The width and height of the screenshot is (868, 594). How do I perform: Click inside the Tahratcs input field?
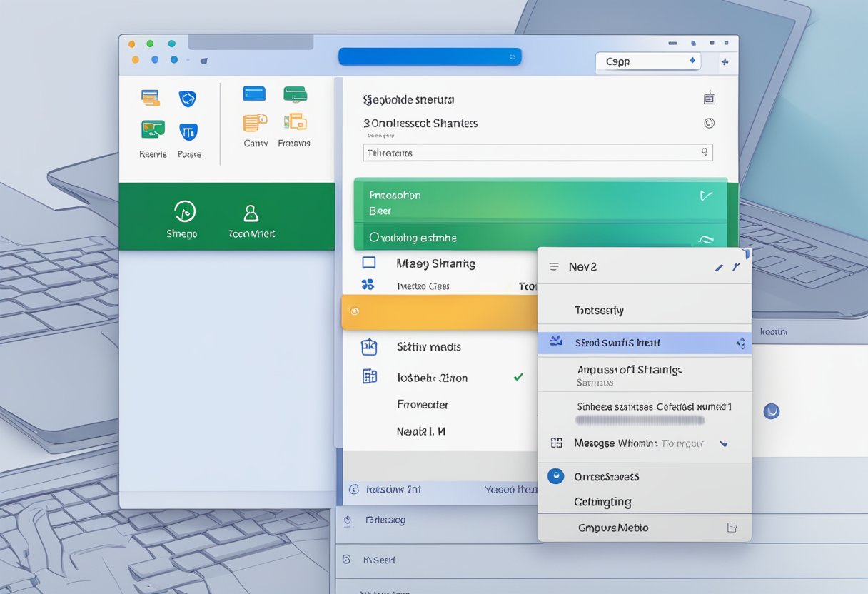535,152
